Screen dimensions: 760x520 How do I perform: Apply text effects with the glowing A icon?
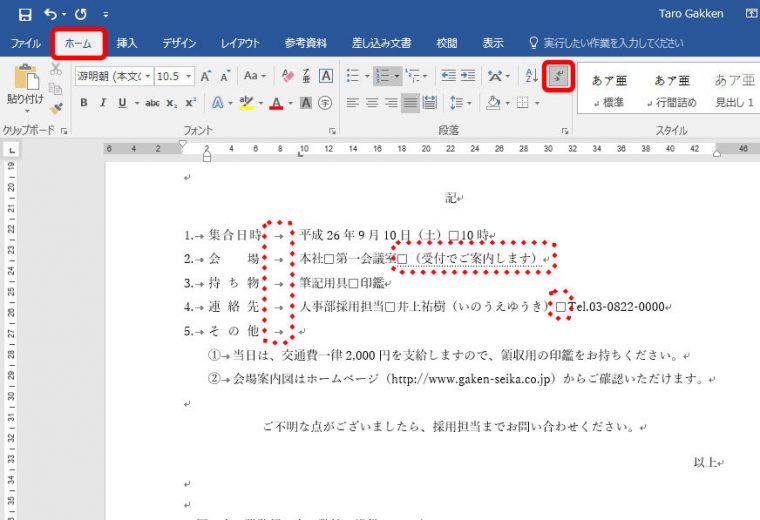point(218,103)
